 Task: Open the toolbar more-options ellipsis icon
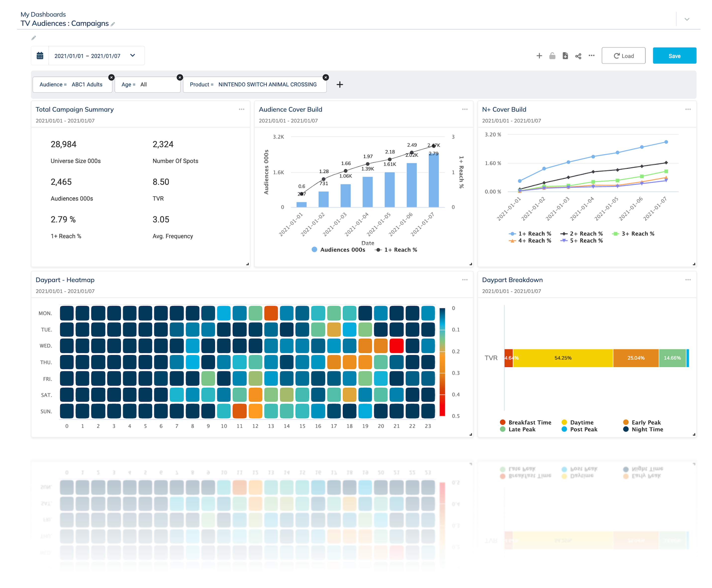[591, 55]
